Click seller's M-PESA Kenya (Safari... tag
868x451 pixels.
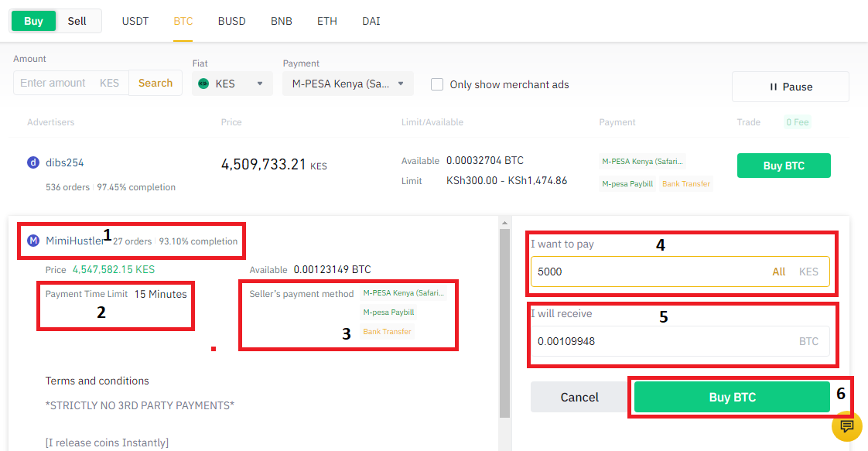point(404,292)
